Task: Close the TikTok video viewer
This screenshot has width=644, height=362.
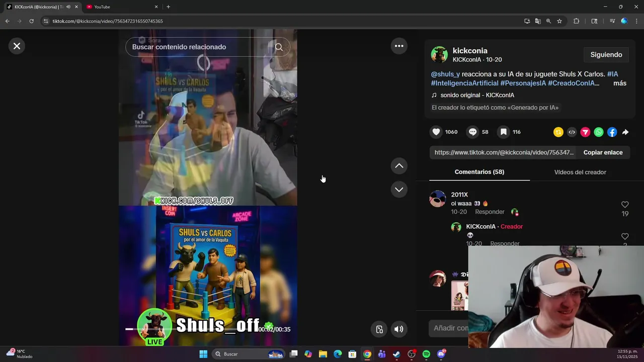Action: (x=17, y=46)
